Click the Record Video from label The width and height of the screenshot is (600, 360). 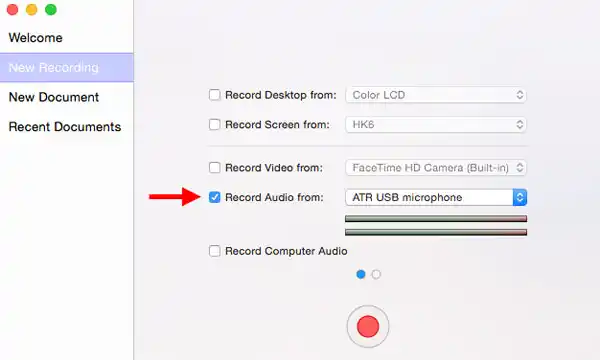[274, 168]
